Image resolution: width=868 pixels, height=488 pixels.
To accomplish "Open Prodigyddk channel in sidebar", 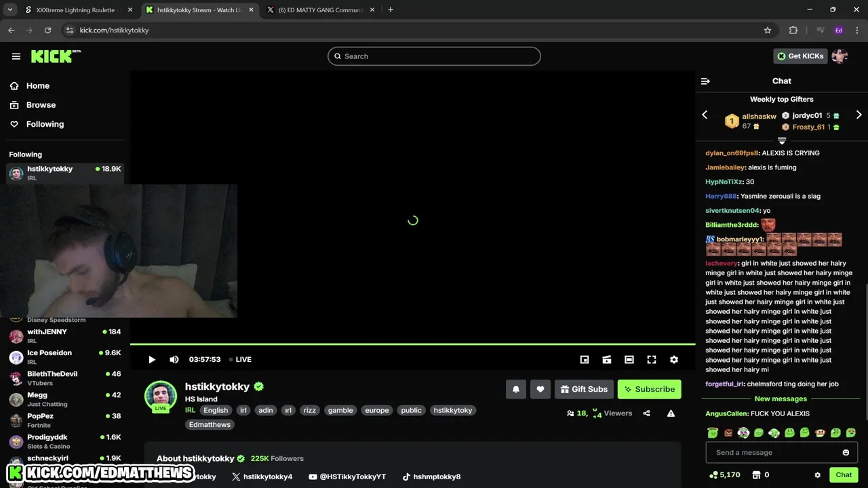I will point(64,441).
